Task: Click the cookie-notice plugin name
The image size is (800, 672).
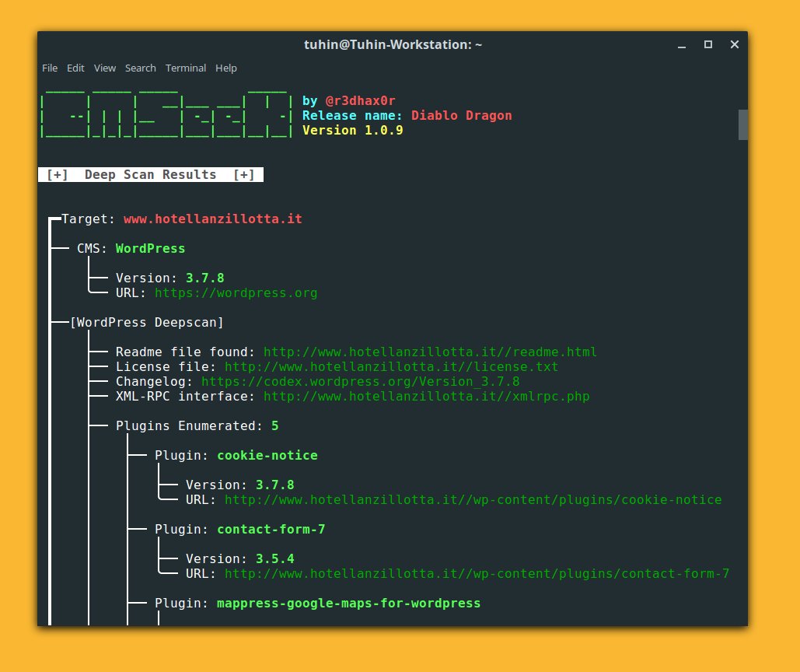Action: 267,456
